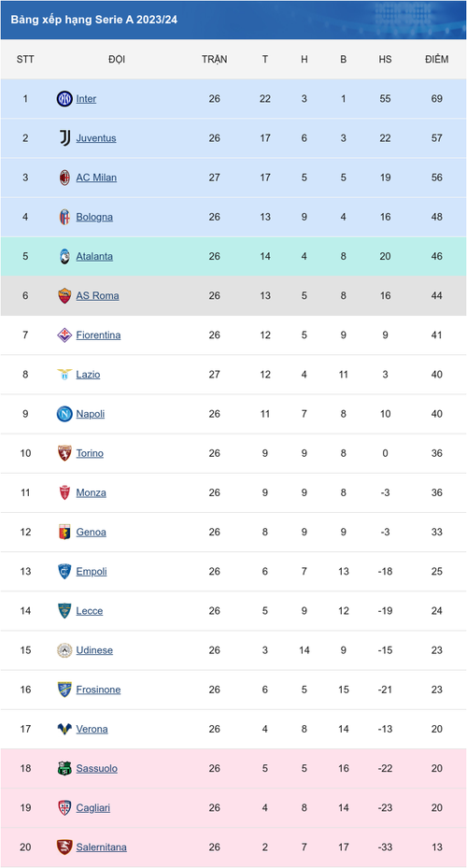Click the Genoa crest icon
Screen dimensions: 467x868
(64, 532)
